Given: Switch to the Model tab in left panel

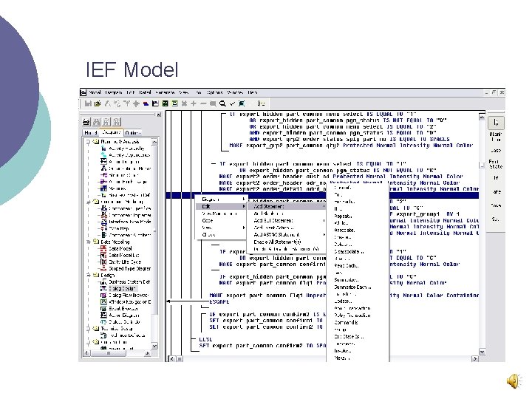Looking at the screenshot, I should pos(91,133).
